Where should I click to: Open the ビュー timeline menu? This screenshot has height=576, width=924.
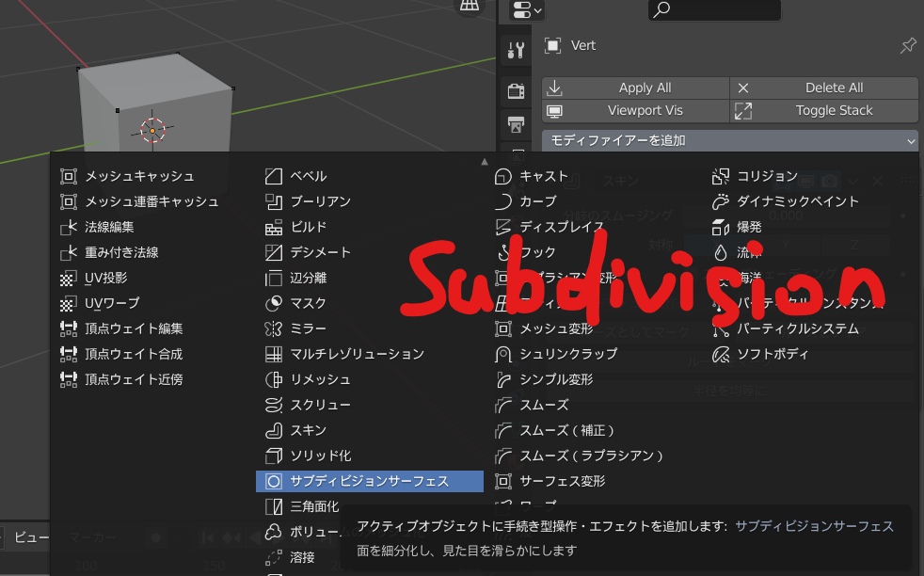click(x=31, y=537)
